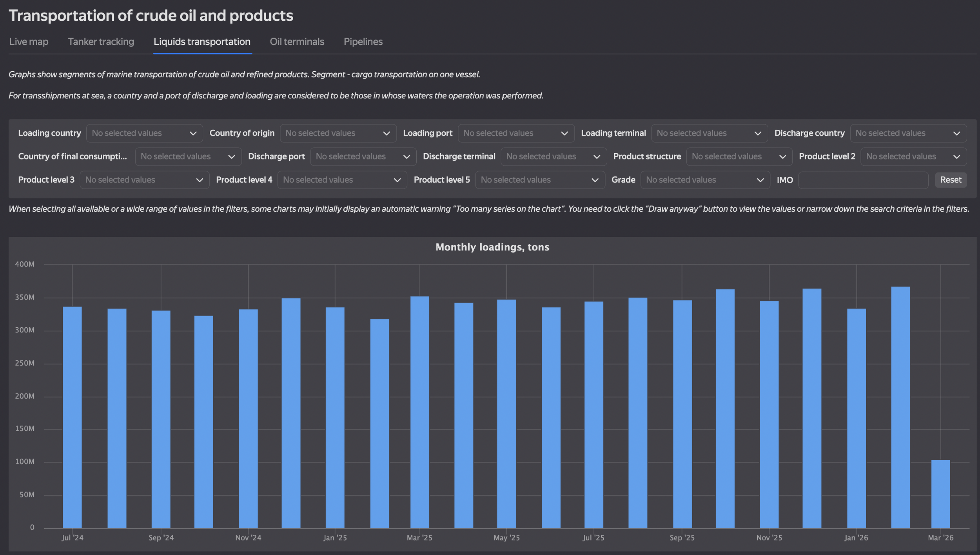
Task: Expand the Country of origin filter
Action: [338, 133]
